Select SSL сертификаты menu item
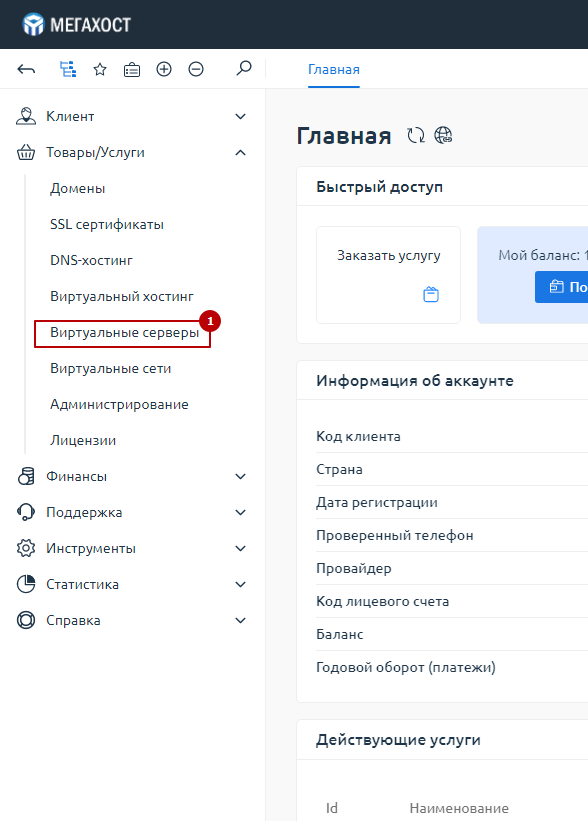 click(x=107, y=225)
